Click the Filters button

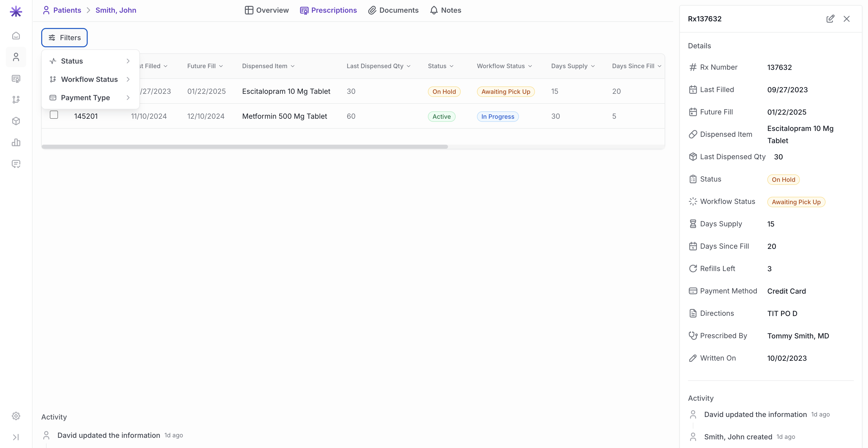(x=64, y=38)
